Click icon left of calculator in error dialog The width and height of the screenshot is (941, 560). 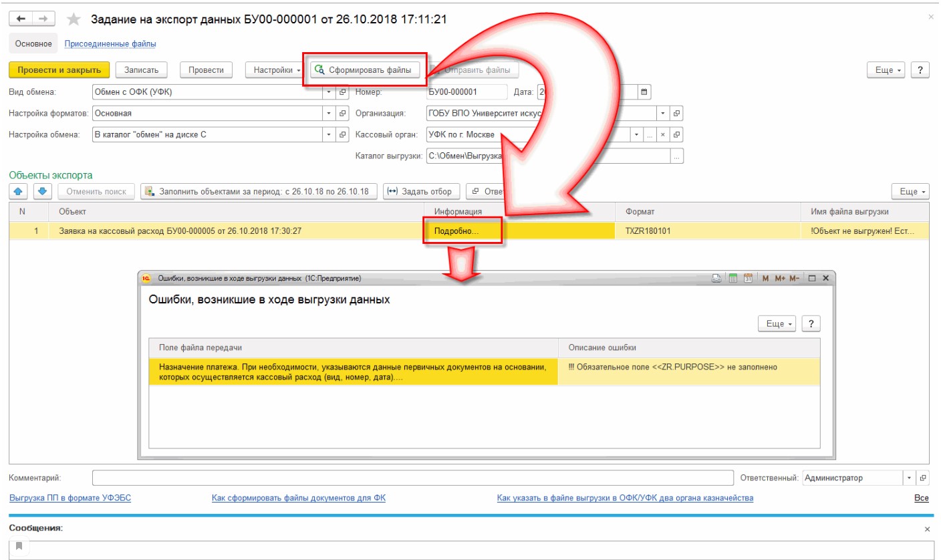[x=716, y=278]
